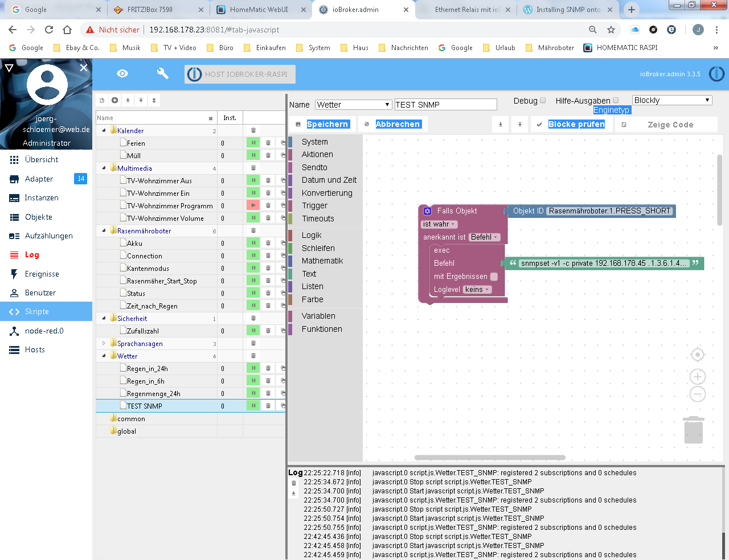Switch to the FRITZ!Box 7590 browser tab
The width and height of the screenshot is (729, 560).
tap(158, 10)
